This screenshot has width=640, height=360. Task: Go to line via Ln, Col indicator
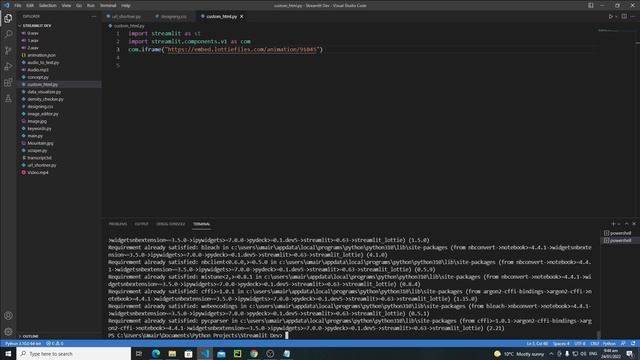tap(537, 344)
